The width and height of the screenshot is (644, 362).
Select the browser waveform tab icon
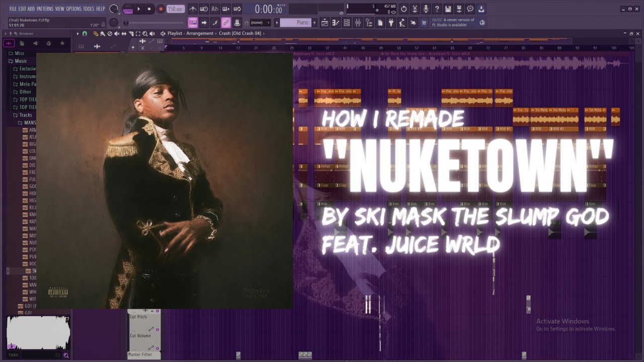(9, 43)
